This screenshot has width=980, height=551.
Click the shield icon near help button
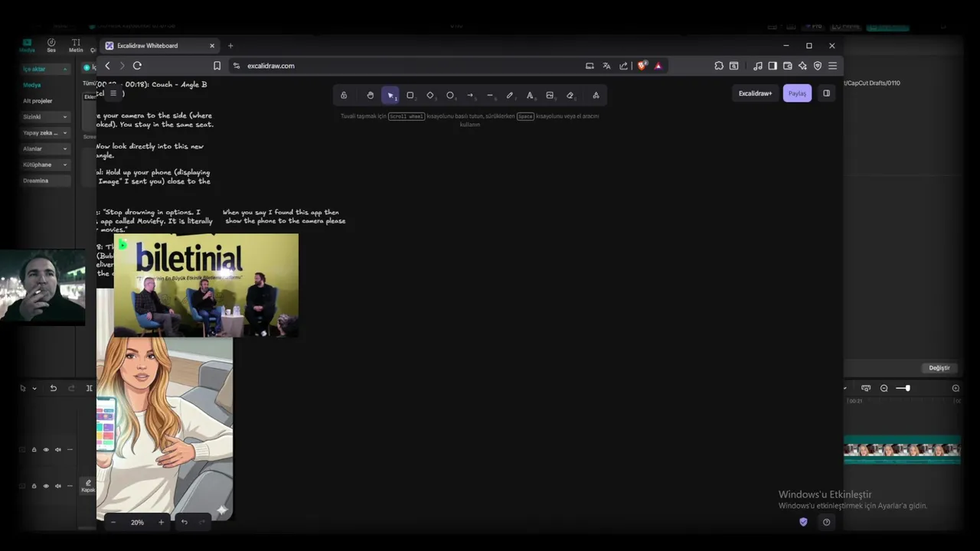click(803, 522)
